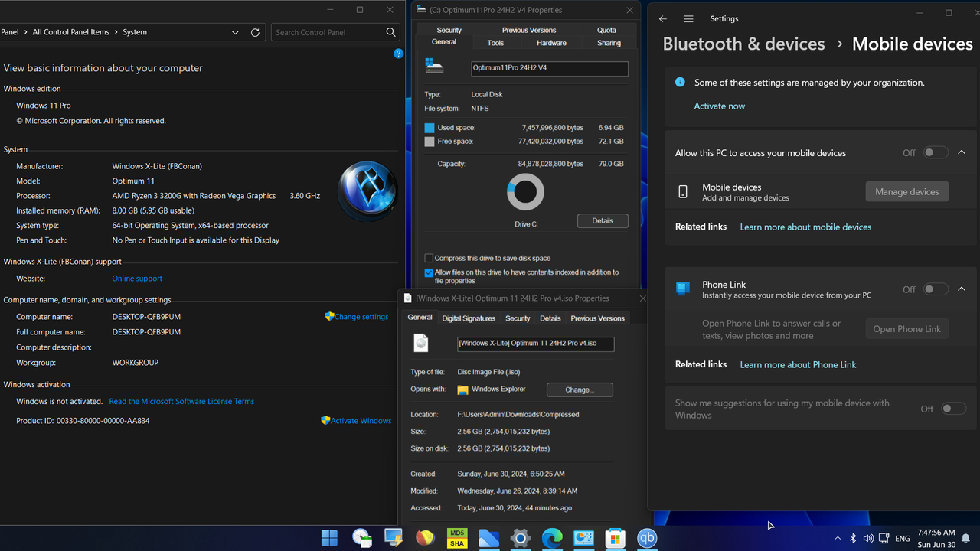
Task: Click the Drive C pie chart
Action: 525,192
